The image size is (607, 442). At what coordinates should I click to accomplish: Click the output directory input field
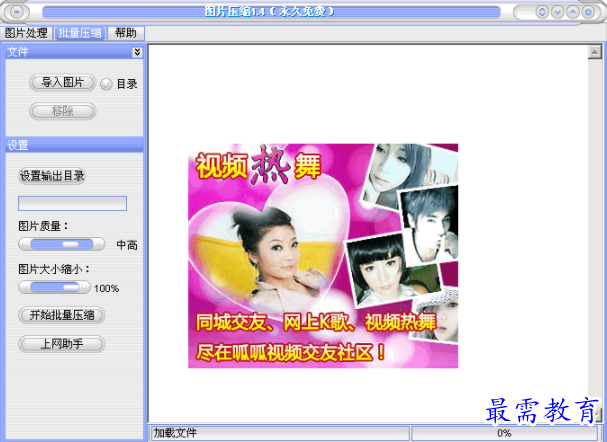coord(72,204)
